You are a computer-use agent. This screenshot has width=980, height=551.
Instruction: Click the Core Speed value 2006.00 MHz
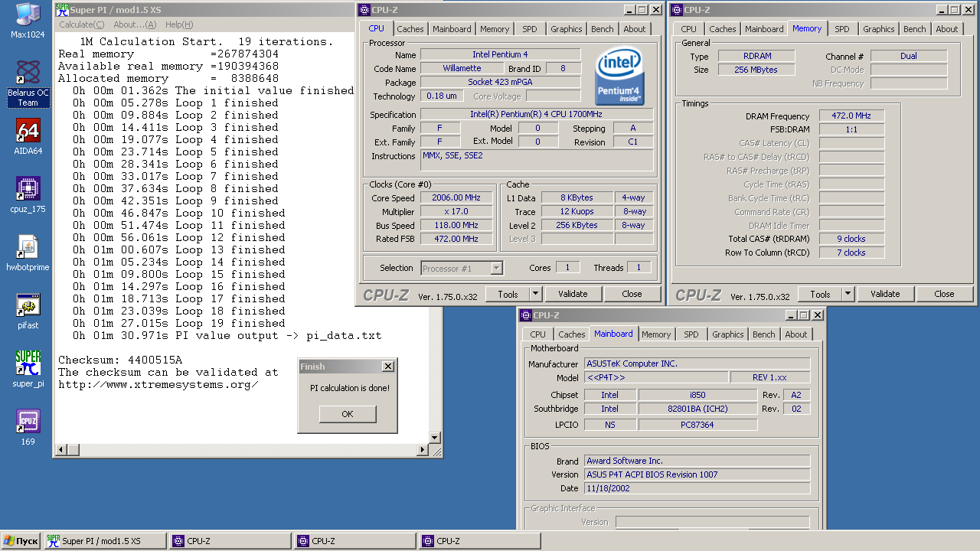coord(456,197)
